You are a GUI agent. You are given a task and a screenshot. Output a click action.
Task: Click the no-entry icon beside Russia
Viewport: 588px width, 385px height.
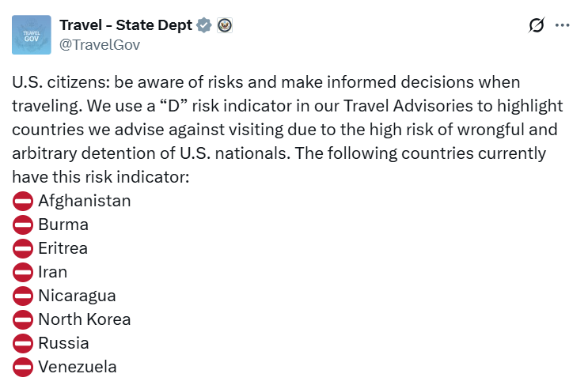[x=23, y=343]
